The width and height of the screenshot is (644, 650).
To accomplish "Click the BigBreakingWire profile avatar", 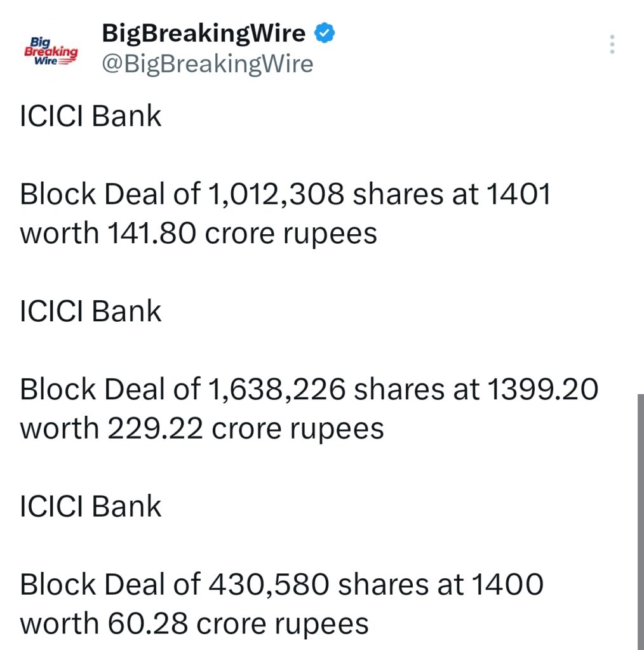I will 50,48.
